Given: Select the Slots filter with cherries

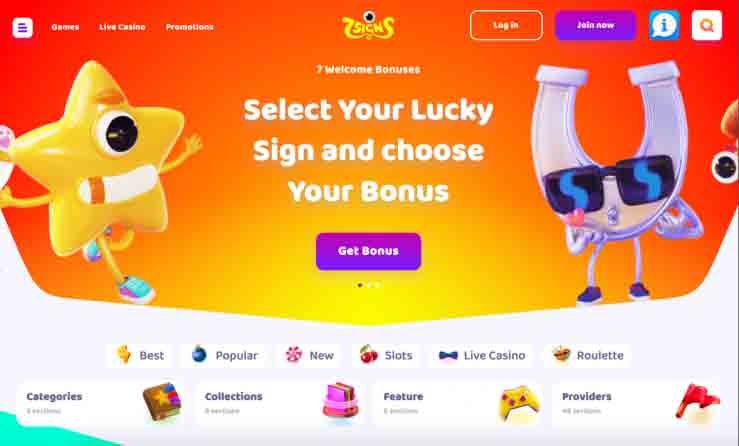Looking at the screenshot, I should 386,355.
